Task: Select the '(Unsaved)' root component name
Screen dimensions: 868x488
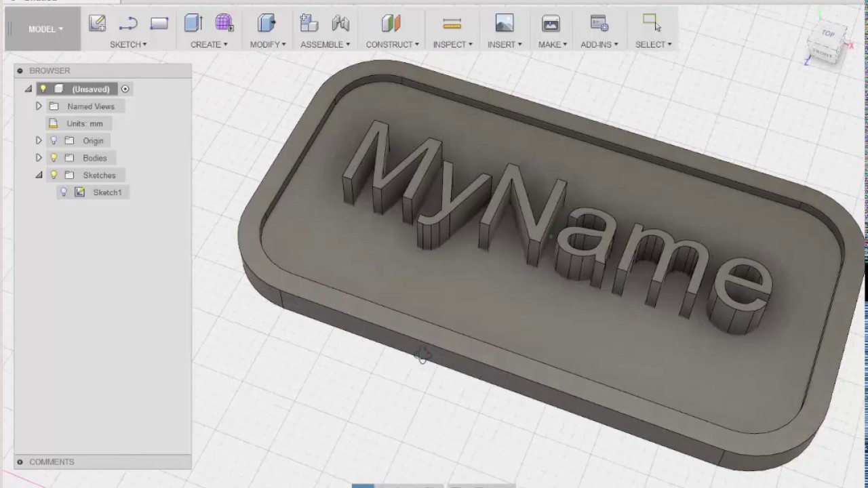Action: [x=91, y=89]
